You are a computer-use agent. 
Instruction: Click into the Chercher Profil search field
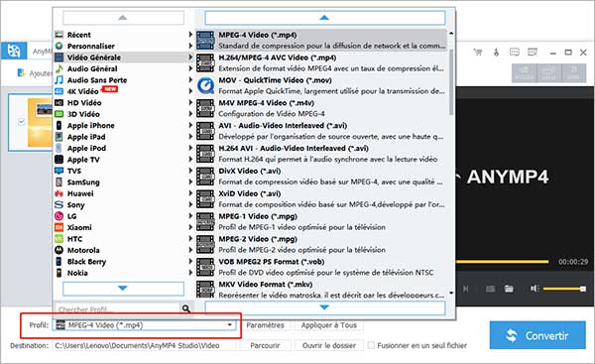118,309
